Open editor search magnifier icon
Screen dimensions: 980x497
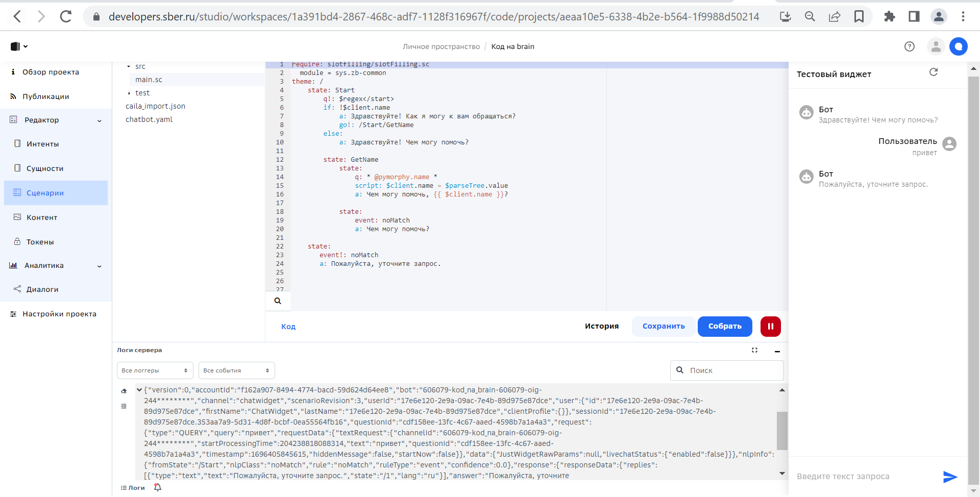(278, 301)
